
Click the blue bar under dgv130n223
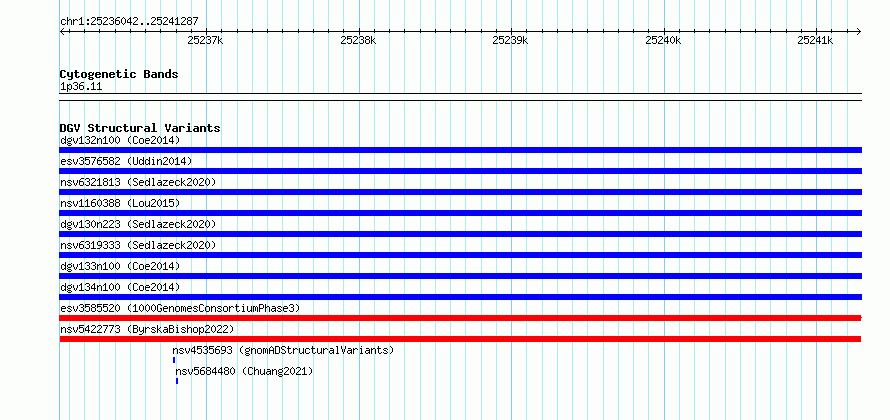(x=460, y=234)
